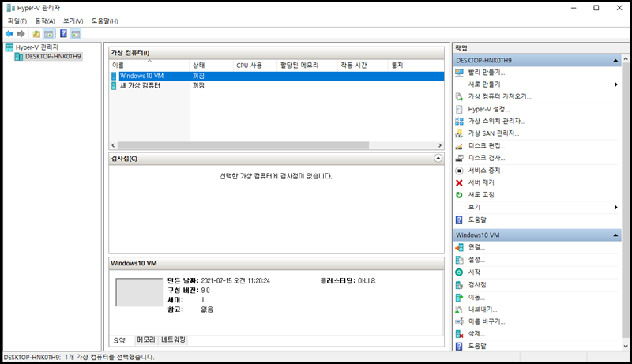Click actions pane scroll up arrow
This screenshot has height=364, width=632.
click(626, 58)
